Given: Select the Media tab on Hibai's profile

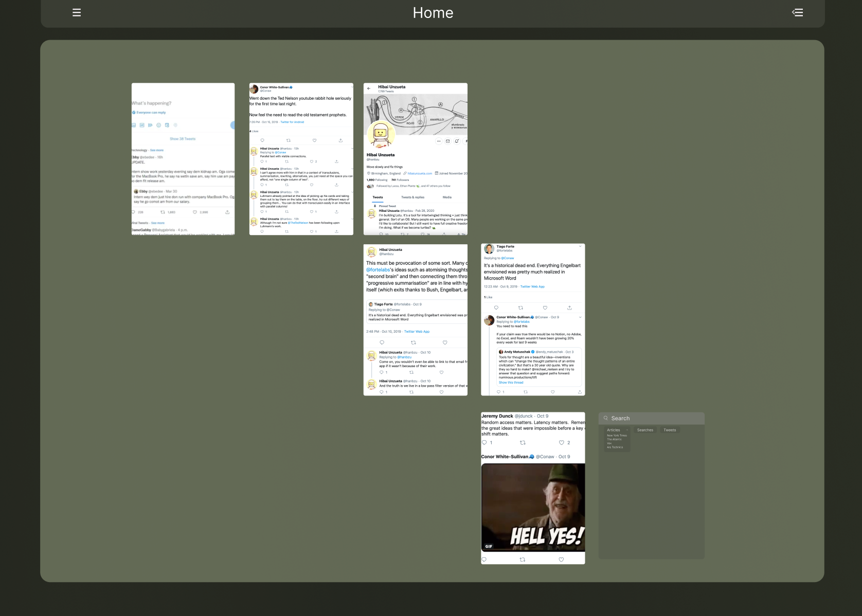Looking at the screenshot, I should pos(447,197).
